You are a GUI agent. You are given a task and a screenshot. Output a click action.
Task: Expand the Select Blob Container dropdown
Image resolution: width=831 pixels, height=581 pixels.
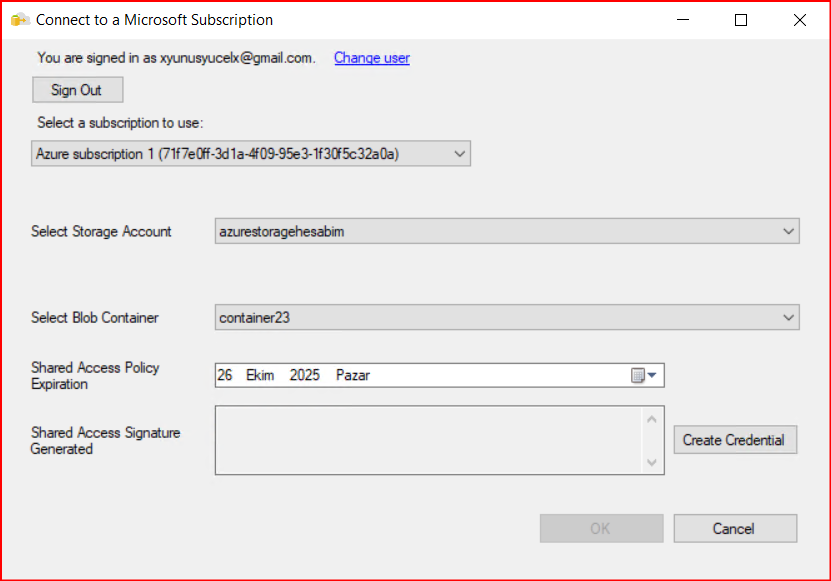click(x=788, y=318)
